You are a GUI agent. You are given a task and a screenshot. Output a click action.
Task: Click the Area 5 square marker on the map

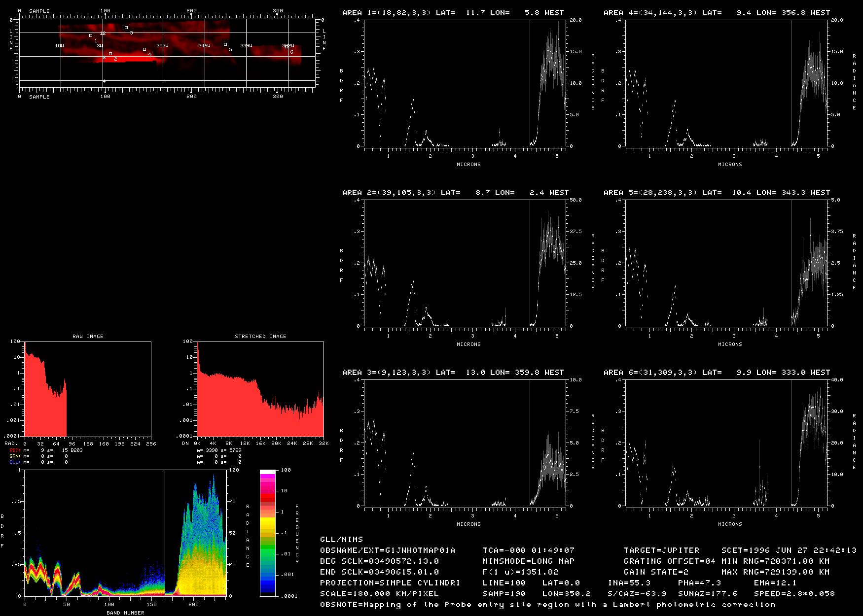pyautogui.click(x=225, y=44)
